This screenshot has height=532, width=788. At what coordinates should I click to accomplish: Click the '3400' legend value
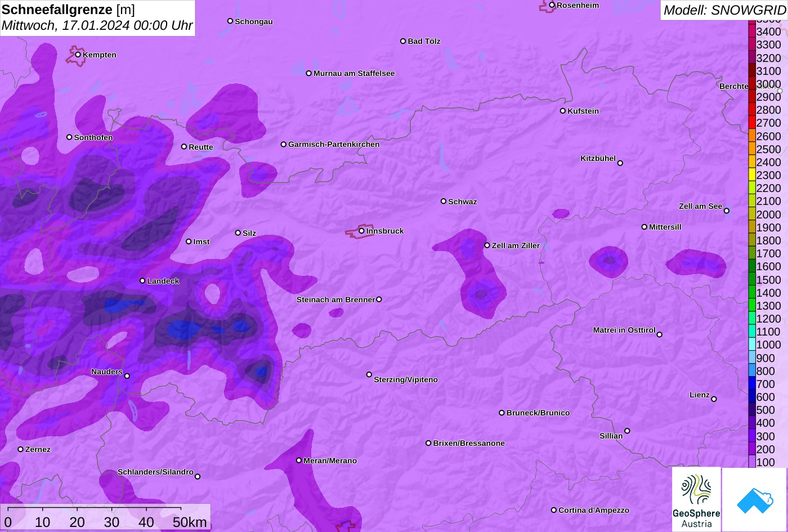point(769,32)
